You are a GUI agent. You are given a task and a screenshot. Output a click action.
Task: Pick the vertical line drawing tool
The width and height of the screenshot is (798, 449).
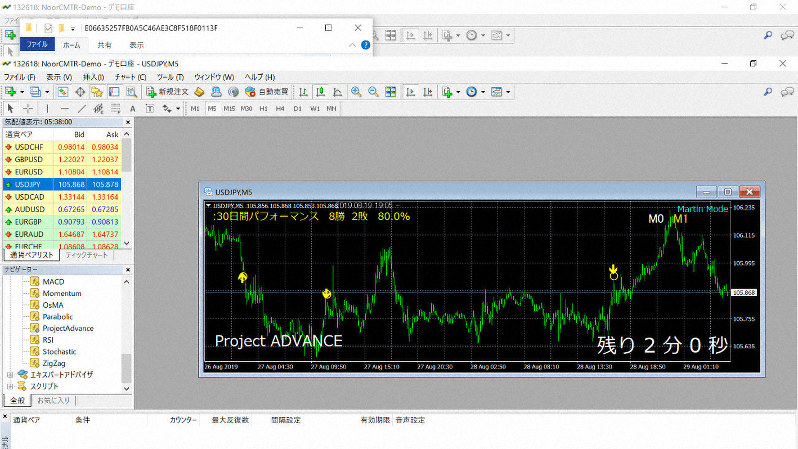(x=48, y=108)
